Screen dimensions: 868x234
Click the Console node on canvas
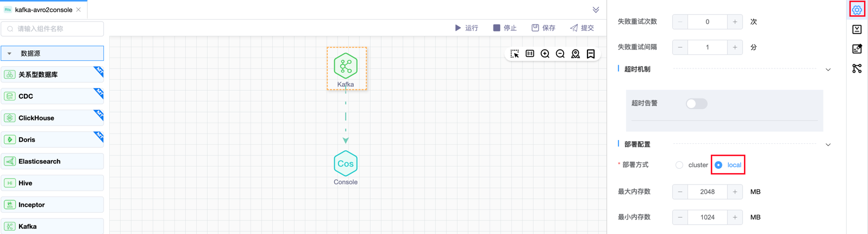pyautogui.click(x=346, y=164)
